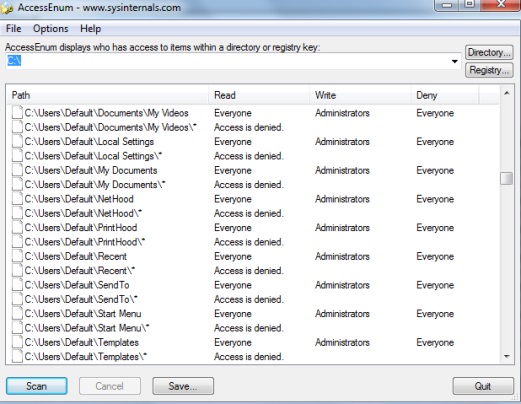Select path C:\Users\Default\SendTo

point(77,285)
